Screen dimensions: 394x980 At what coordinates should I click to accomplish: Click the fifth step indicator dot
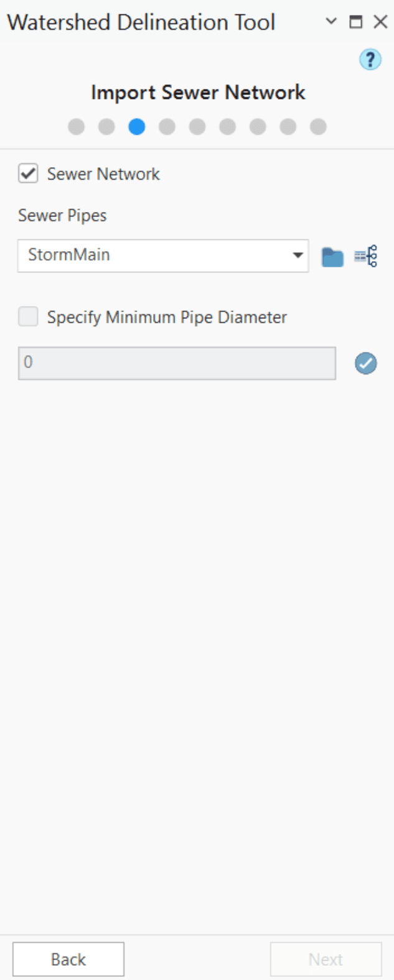(x=198, y=126)
